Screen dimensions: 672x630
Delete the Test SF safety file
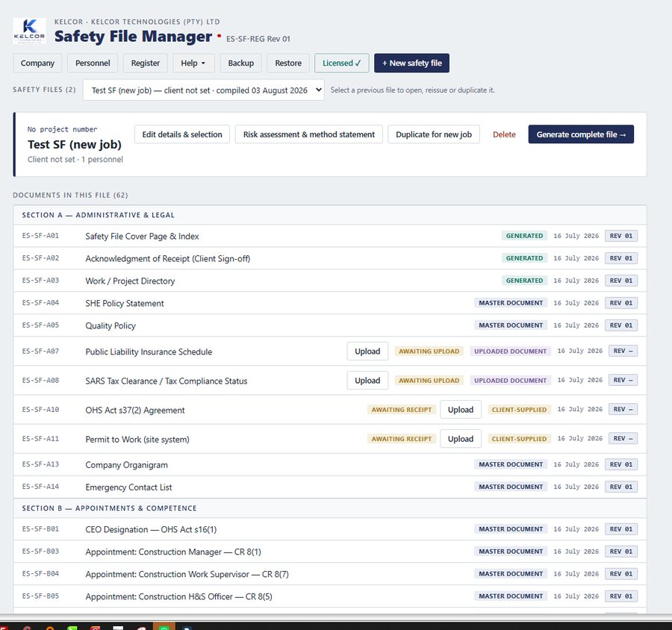click(504, 134)
